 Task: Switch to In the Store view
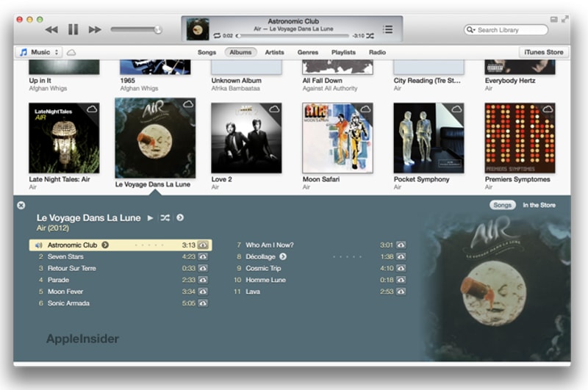pyautogui.click(x=539, y=206)
